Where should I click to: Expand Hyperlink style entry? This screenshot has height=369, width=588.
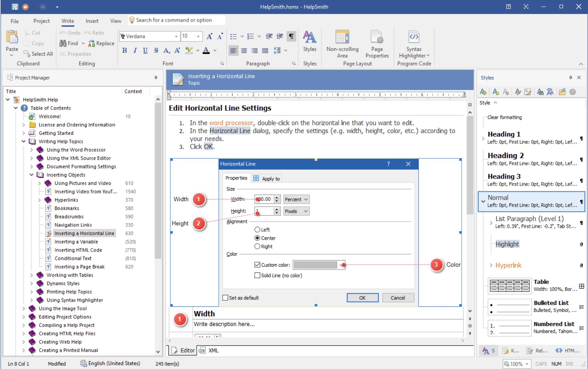coord(491,265)
